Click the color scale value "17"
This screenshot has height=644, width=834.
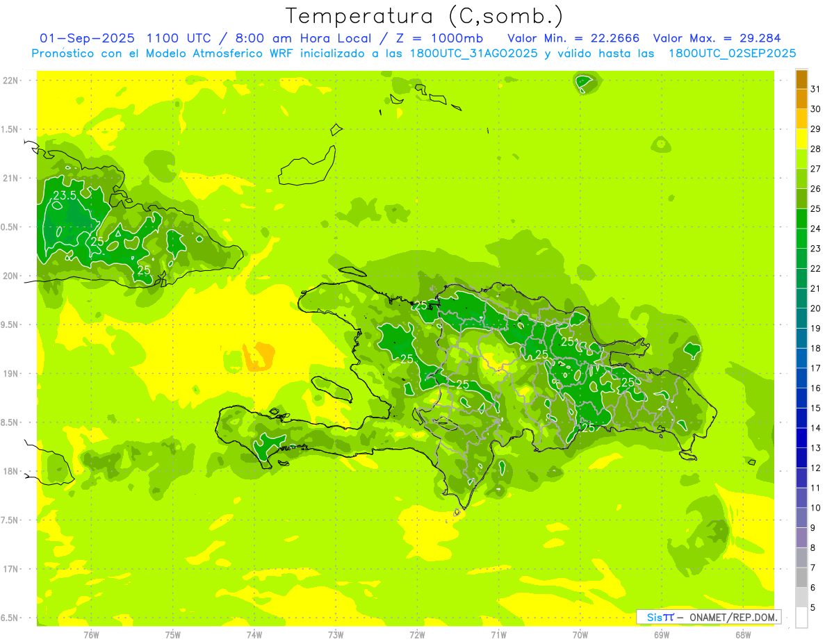pos(816,368)
